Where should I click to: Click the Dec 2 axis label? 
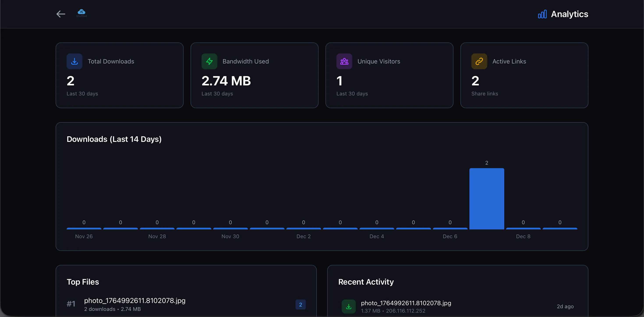(304, 236)
